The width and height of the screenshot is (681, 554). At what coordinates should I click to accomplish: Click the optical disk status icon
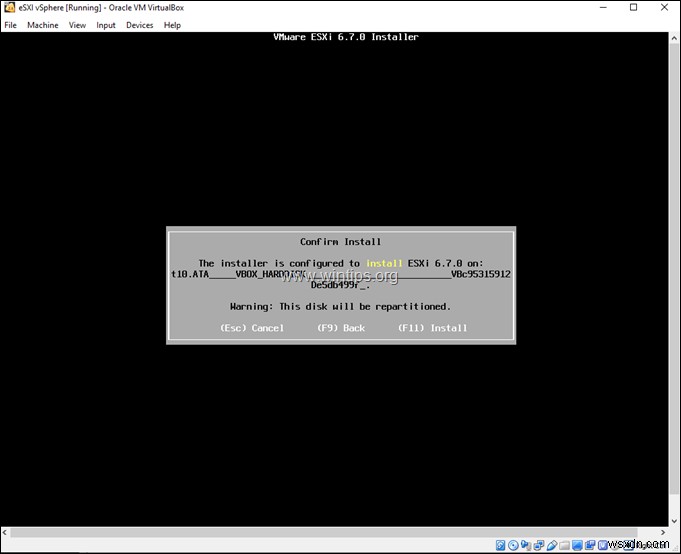pos(513,545)
